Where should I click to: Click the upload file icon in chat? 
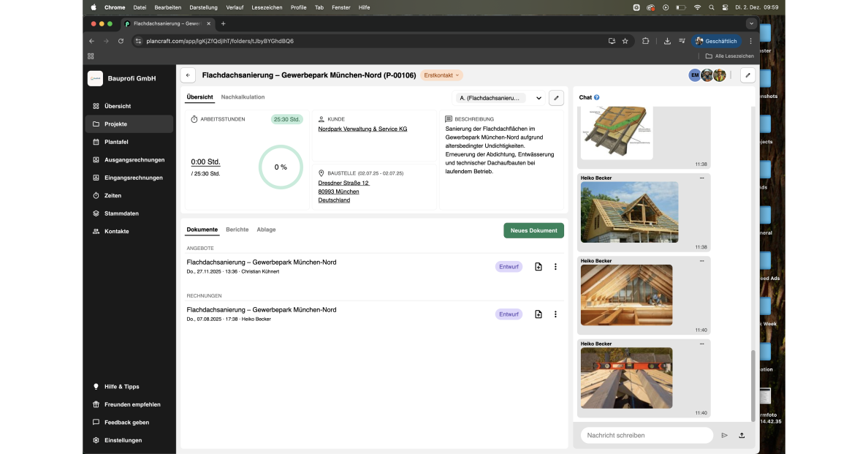tap(742, 435)
